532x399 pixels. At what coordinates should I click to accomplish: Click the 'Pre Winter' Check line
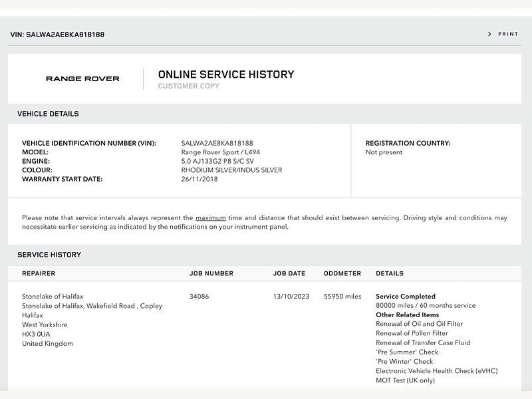tap(404, 362)
